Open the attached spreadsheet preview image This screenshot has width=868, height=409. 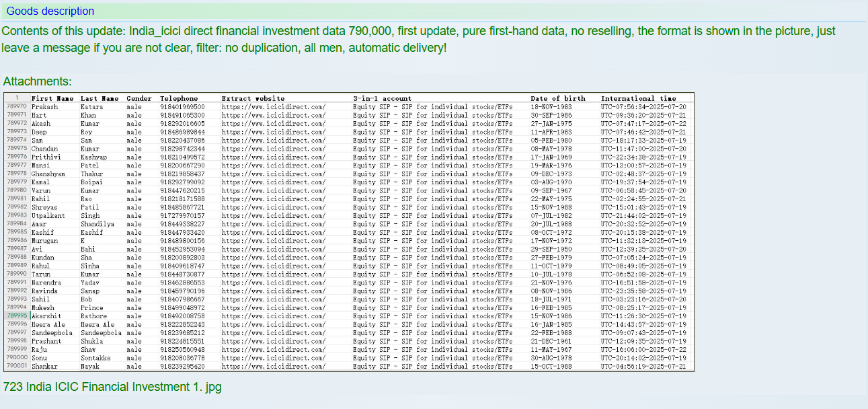[x=348, y=232]
